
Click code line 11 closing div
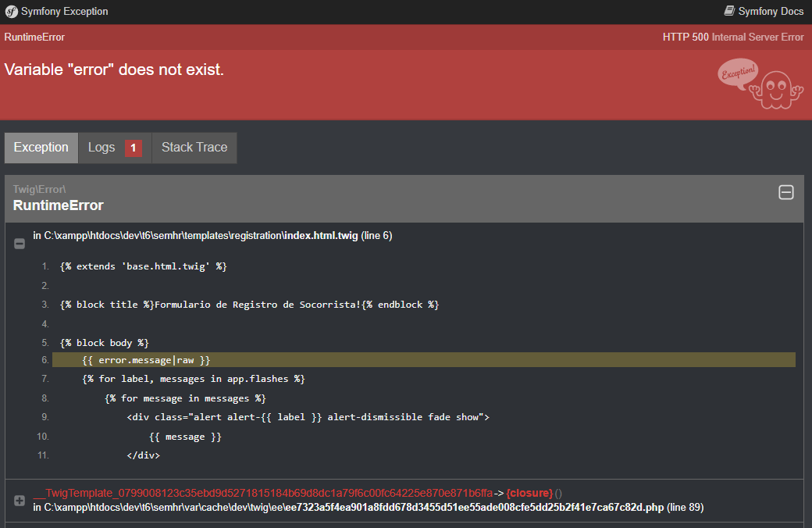coord(144,455)
